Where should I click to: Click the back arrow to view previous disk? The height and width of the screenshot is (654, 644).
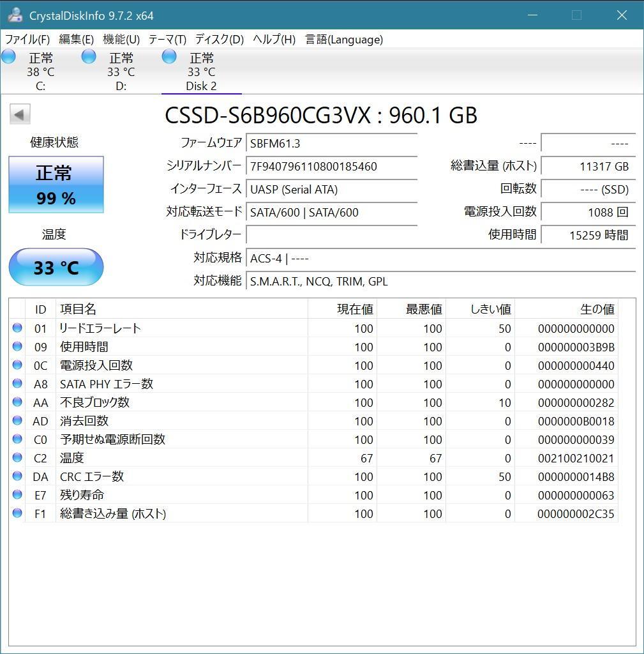20,114
